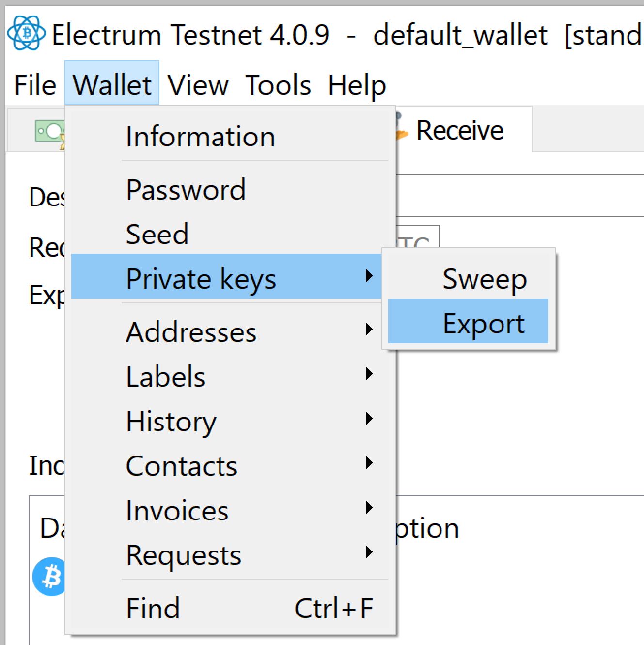Select Find in the Wallet menu
The height and width of the screenshot is (645, 644).
point(230,608)
